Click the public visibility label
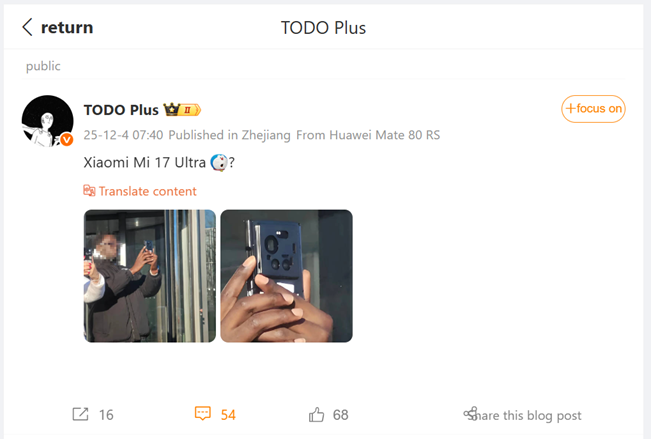The height and width of the screenshot is (439, 651). (43, 66)
